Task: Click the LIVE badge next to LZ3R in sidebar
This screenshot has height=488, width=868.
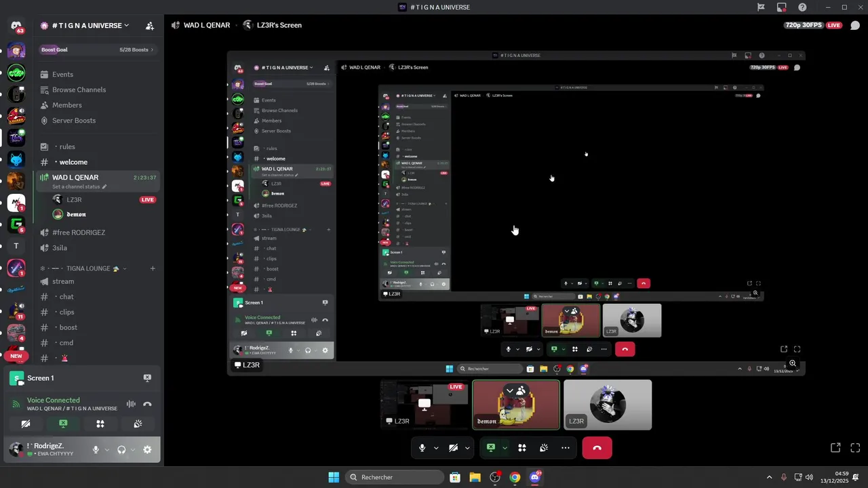Action: (x=148, y=200)
